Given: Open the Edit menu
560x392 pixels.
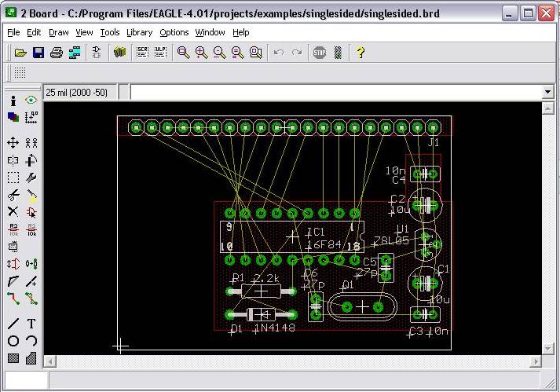Looking at the screenshot, I should click(x=34, y=32).
